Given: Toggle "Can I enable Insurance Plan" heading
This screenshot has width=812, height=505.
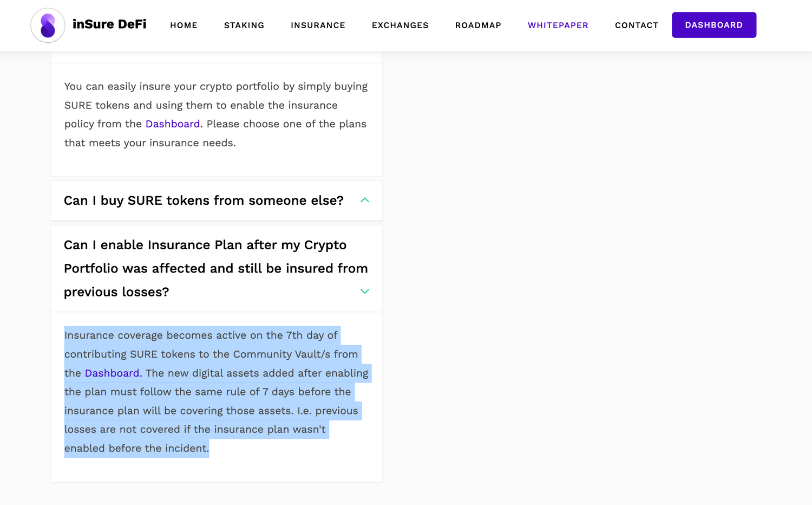Looking at the screenshot, I should (x=205, y=268).
